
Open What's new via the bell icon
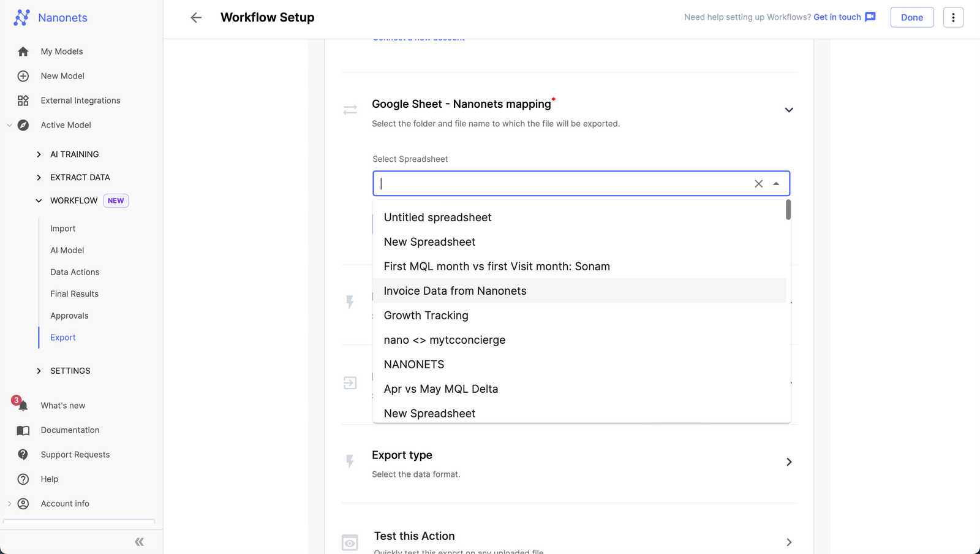[x=23, y=405]
